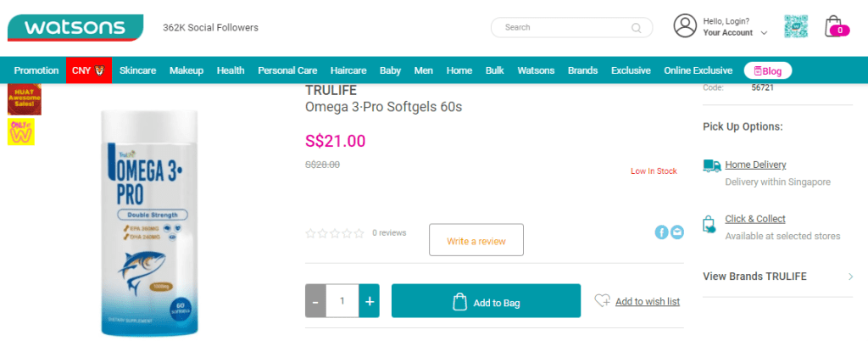Image resolution: width=868 pixels, height=341 pixels.
Task: Click the Watsons logo
Action: pyautogui.click(x=75, y=28)
